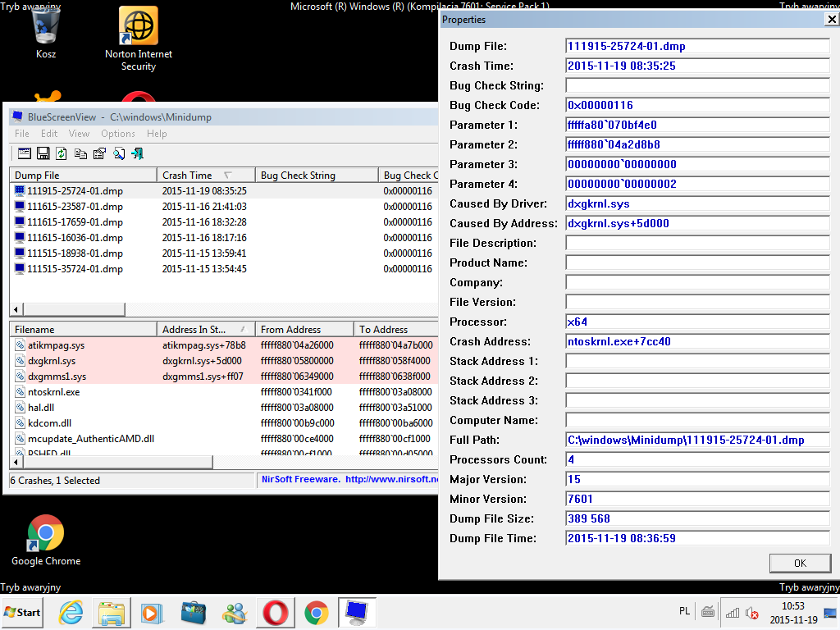This screenshot has width=840, height=630.
Task: Click the PL language indicator in tray
Action: tap(684, 611)
